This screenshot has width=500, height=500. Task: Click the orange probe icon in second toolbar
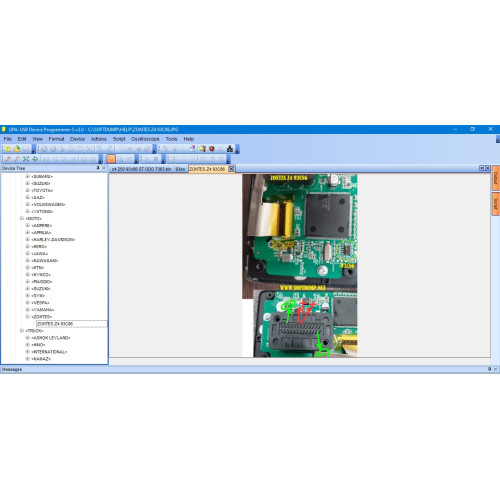8,159
